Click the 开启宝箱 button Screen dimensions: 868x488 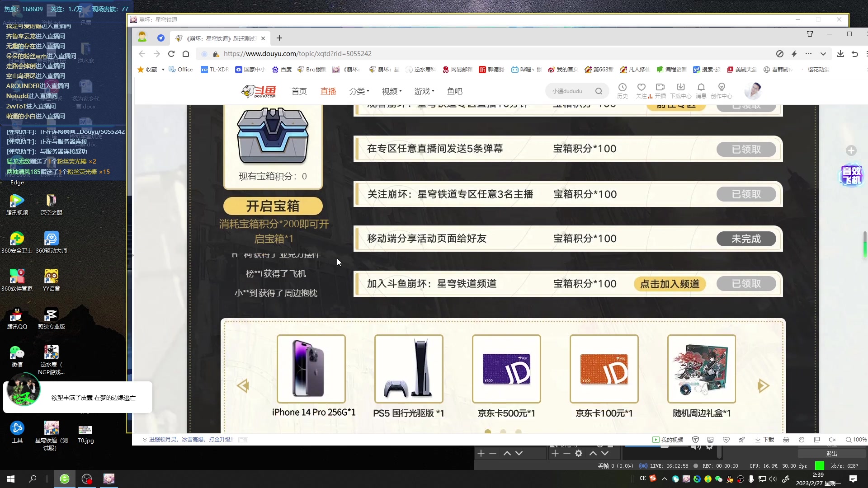click(273, 206)
